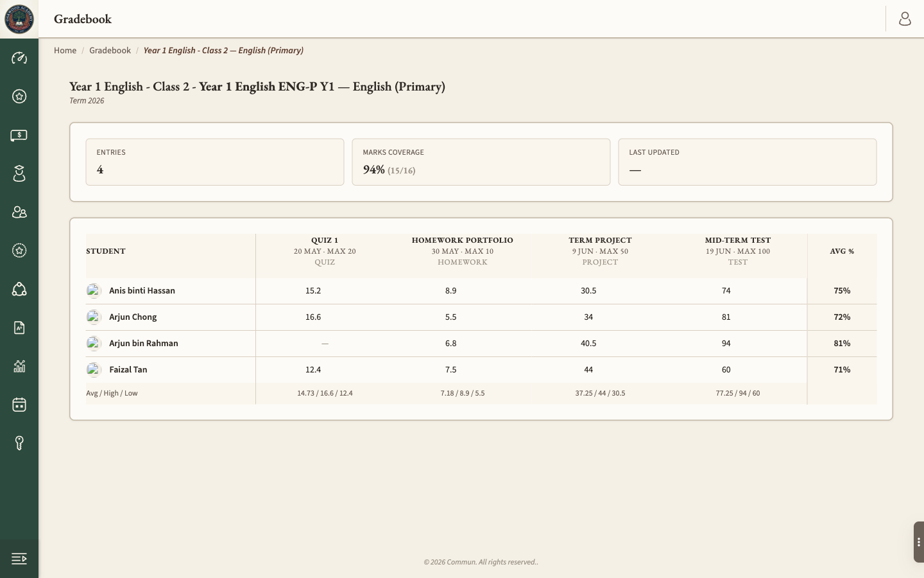Click Quiz 1 stats 14.73 / 16.6 / 12.4
Image resolution: width=924 pixels, height=578 pixels.
(x=325, y=393)
